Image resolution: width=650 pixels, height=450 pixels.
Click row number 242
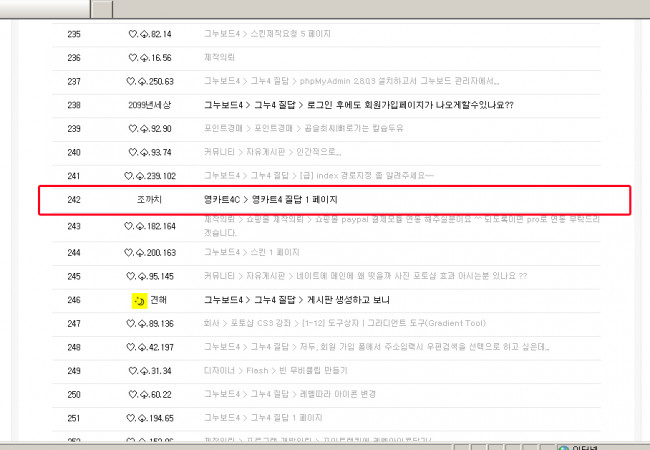[74, 200]
